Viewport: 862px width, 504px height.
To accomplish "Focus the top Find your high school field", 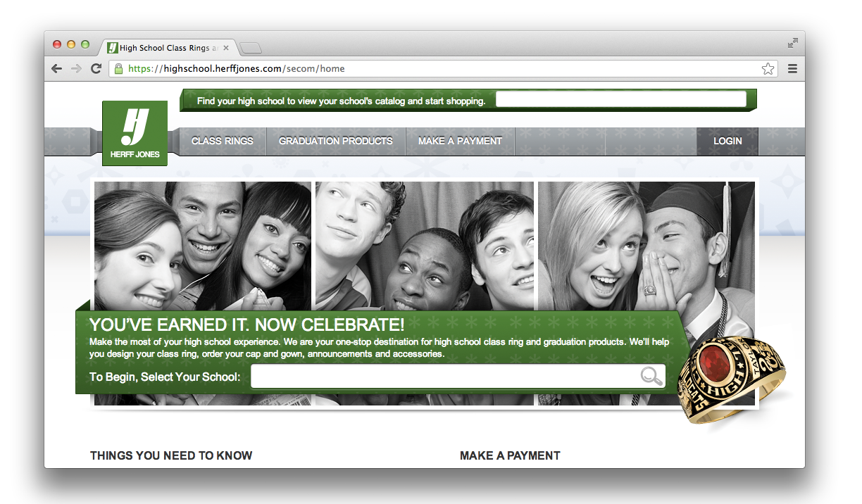I will (621, 99).
